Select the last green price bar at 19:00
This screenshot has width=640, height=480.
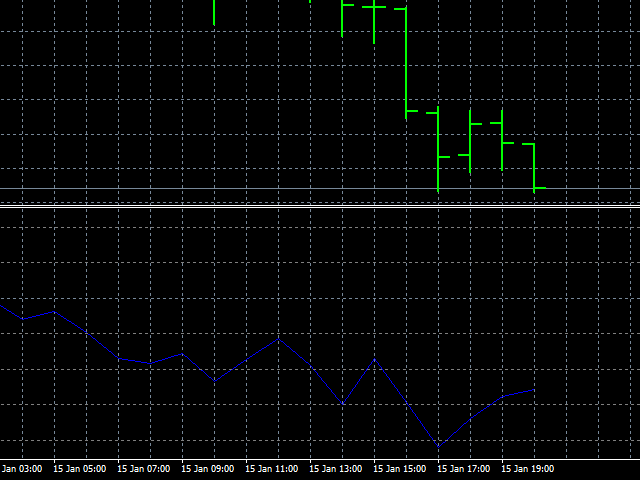pyautogui.click(x=534, y=166)
